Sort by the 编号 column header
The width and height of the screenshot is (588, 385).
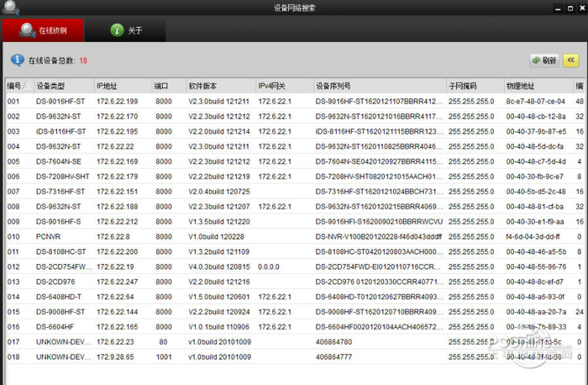(18, 86)
